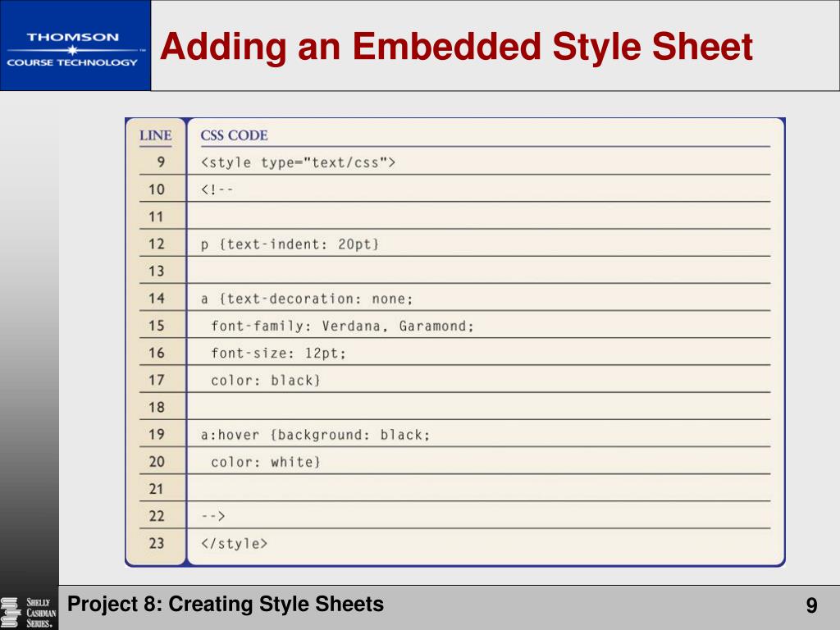Click line number 19 in the LINE column

[156, 434]
